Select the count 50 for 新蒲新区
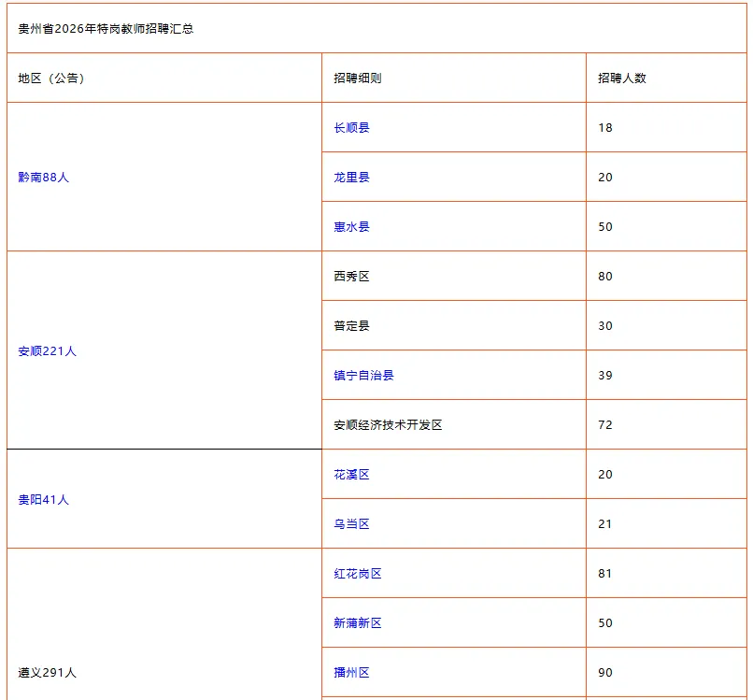Image resolution: width=753 pixels, height=700 pixels. point(605,623)
